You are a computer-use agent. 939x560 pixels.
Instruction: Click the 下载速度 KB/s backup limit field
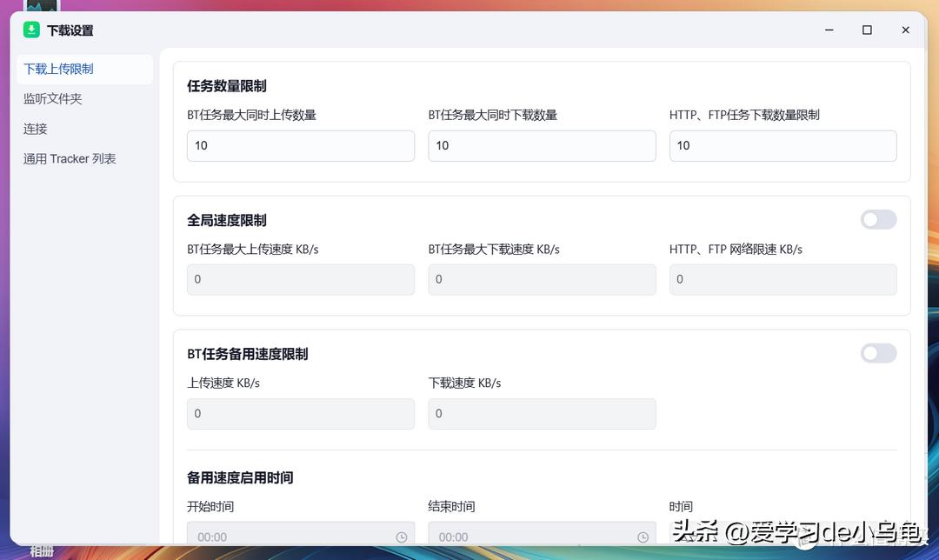tap(542, 414)
